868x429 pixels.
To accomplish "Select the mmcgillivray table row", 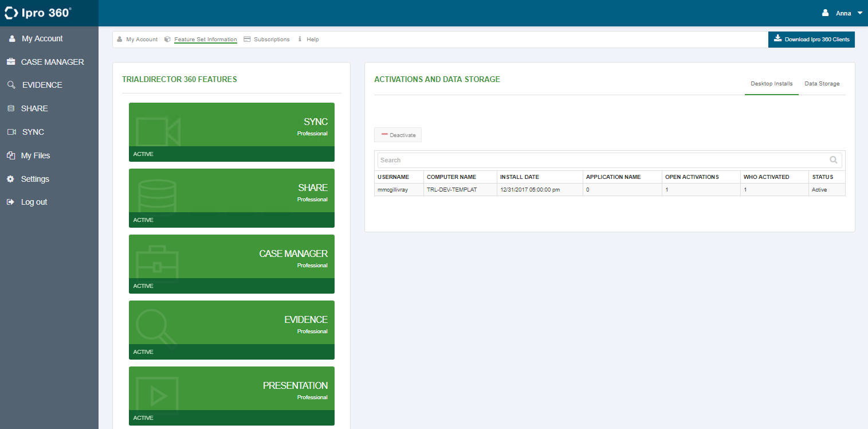I will point(610,189).
